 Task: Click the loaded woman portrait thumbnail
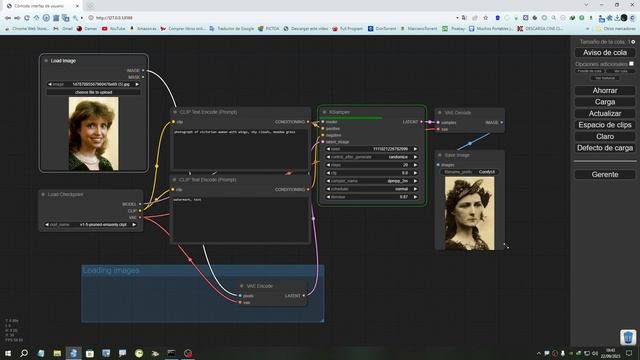[93, 133]
